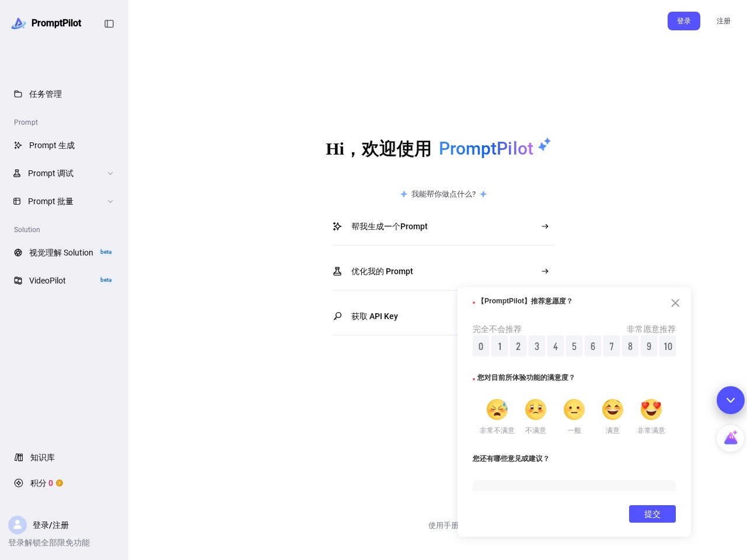747x560 pixels.
Task: Rate recommendation score 0
Action: point(481,346)
